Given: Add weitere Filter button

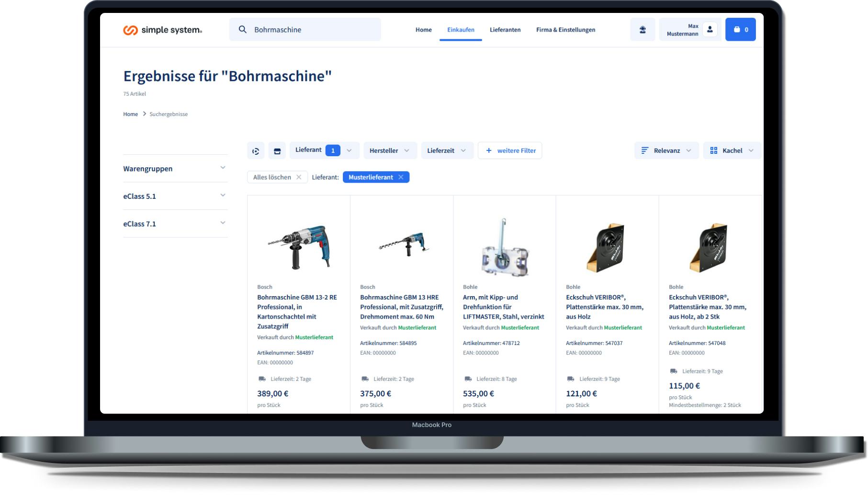Looking at the screenshot, I should (509, 150).
